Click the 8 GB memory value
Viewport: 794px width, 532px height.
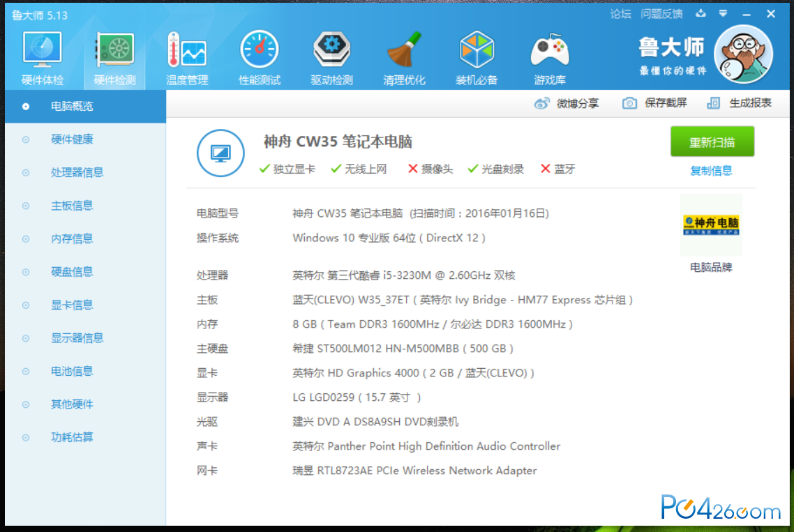(x=433, y=324)
